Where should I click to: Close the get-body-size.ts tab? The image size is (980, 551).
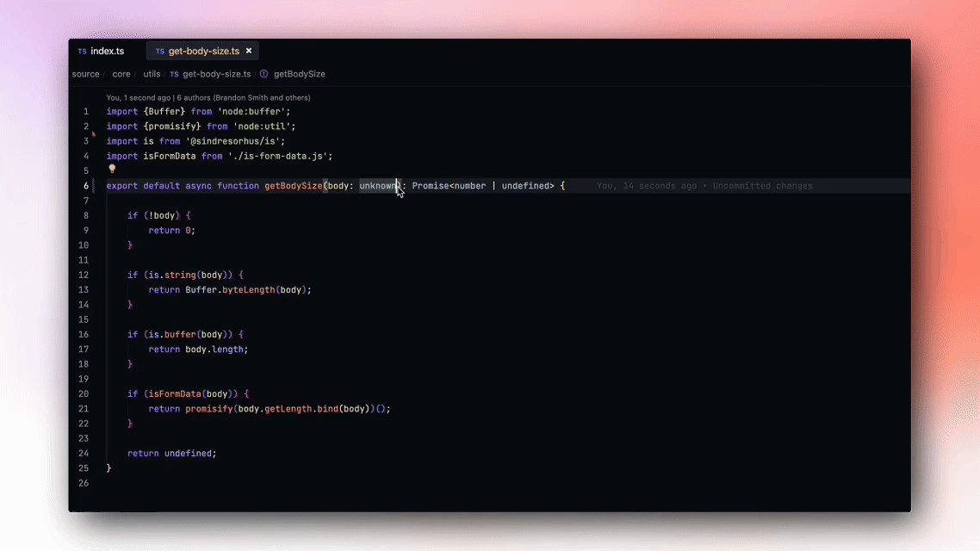pos(249,52)
